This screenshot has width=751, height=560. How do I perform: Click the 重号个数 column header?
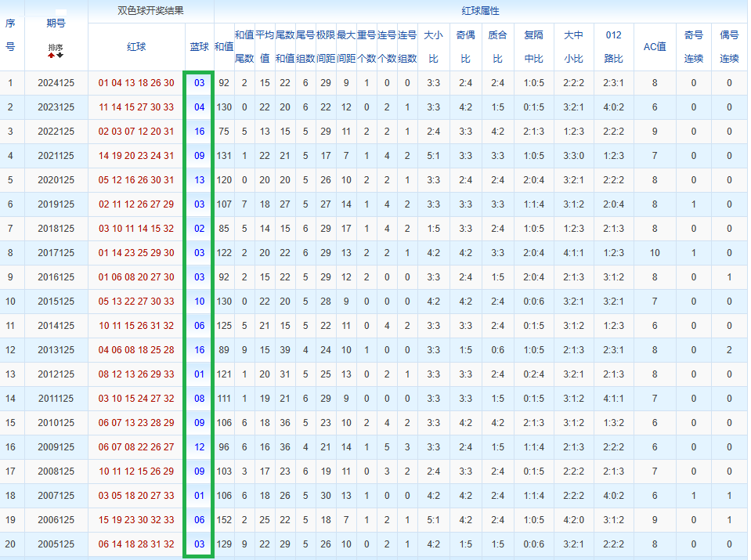pyautogui.click(x=366, y=46)
